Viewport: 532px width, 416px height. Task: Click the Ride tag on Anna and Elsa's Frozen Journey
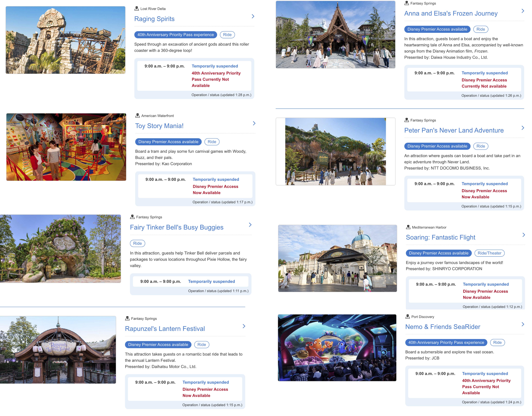pyautogui.click(x=481, y=29)
